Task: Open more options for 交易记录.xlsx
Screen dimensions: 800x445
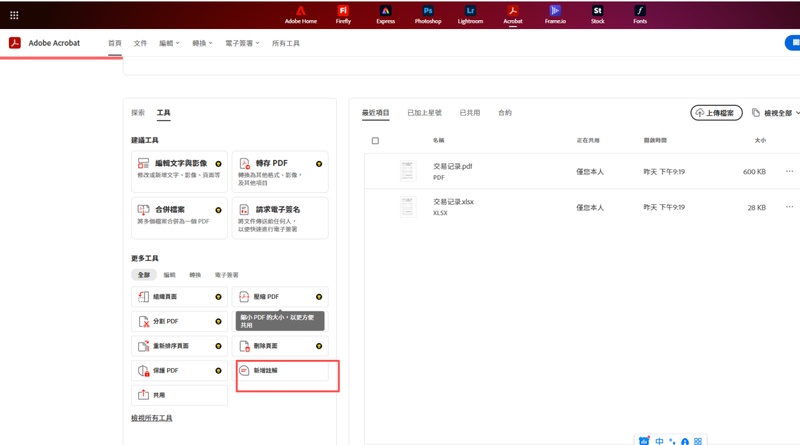Action: tap(789, 207)
